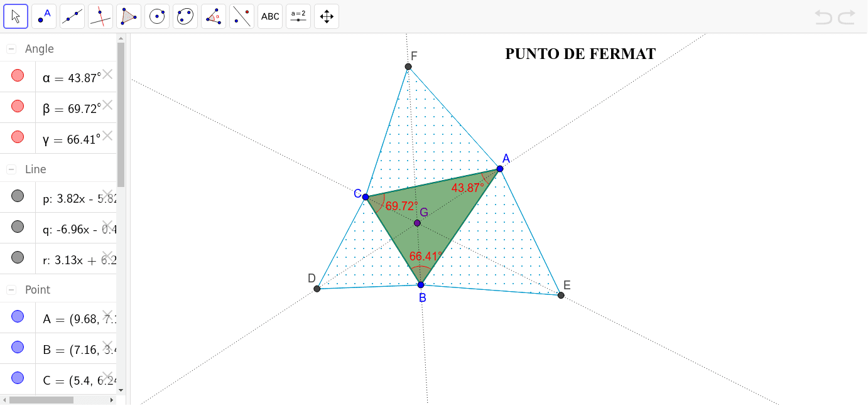Viewport: 868px width, 406px height.
Task: Click the algebra panel vertical scrollbar thumb
Action: tap(121, 114)
